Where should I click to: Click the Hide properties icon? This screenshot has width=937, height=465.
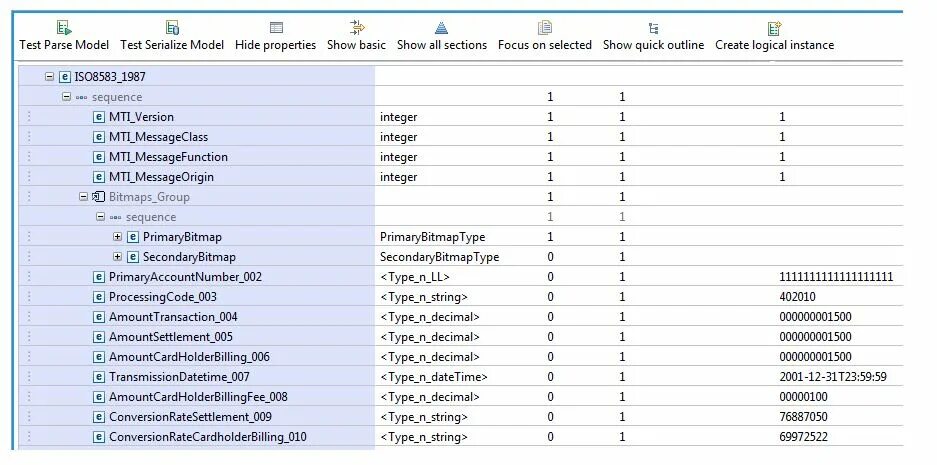(276, 28)
